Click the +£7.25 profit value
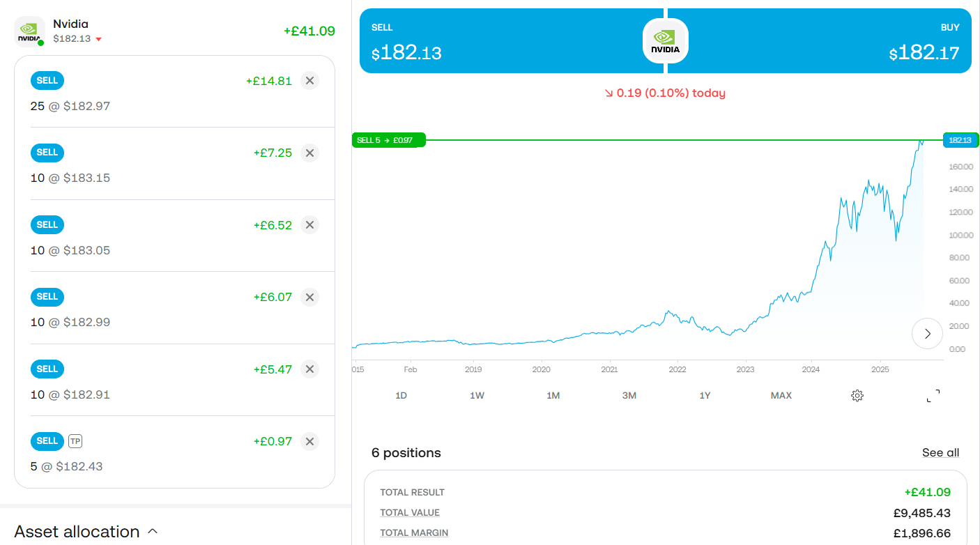This screenshot has width=980, height=545. click(273, 153)
